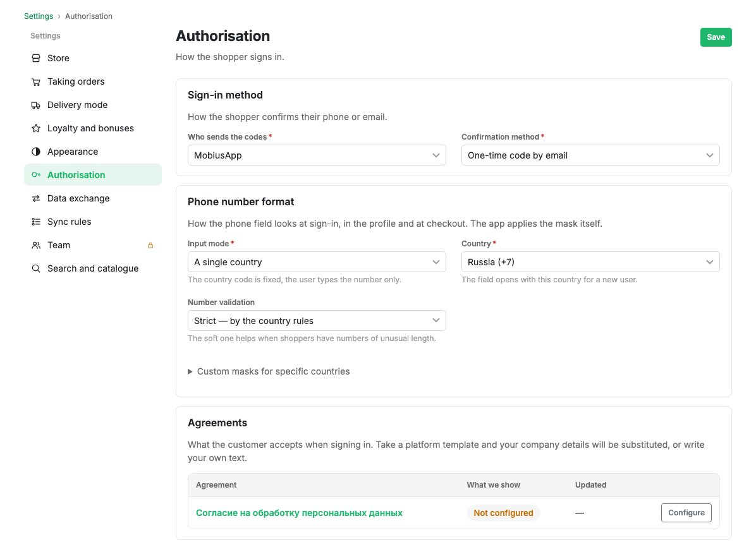Click the Not configured status badge
Image resolution: width=756 pixels, height=552 pixels.
point(503,513)
